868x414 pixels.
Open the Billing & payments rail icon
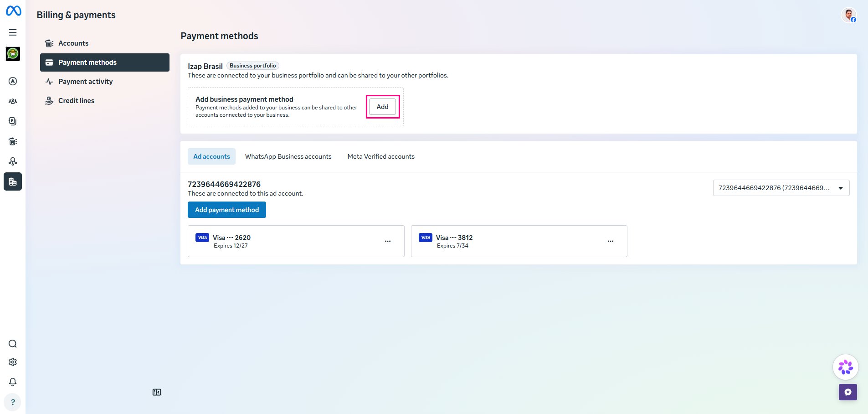tap(13, 181)
